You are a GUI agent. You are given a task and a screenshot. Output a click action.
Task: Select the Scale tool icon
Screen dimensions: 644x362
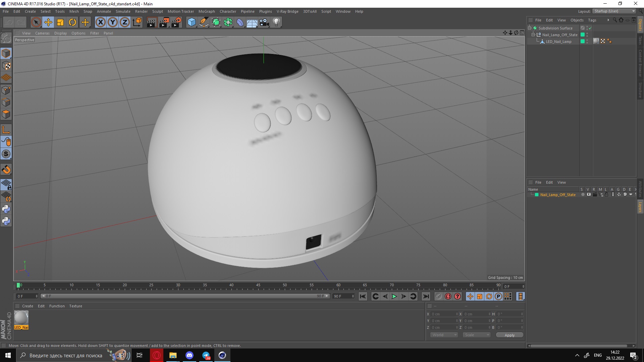click(x=60, y=22)
